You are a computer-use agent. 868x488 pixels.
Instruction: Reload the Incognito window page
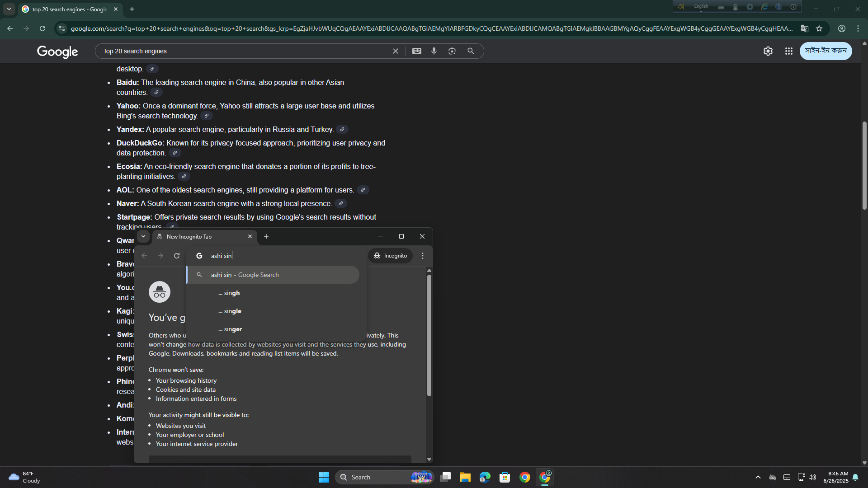pyautogui.click(x=177, y=256)
